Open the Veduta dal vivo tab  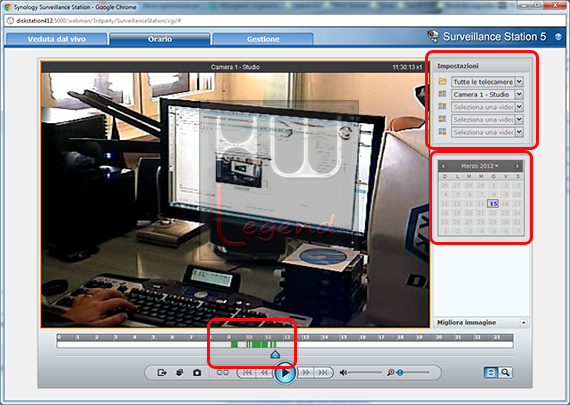(x=56, y=39)
